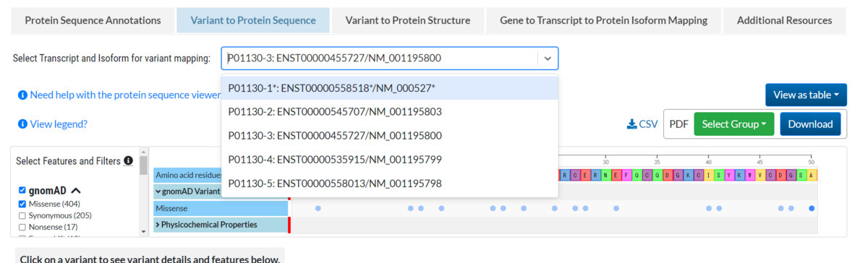Click info icon next to Select Features and Filters
This screenshot has height=263, width=868.
[128, 160]
